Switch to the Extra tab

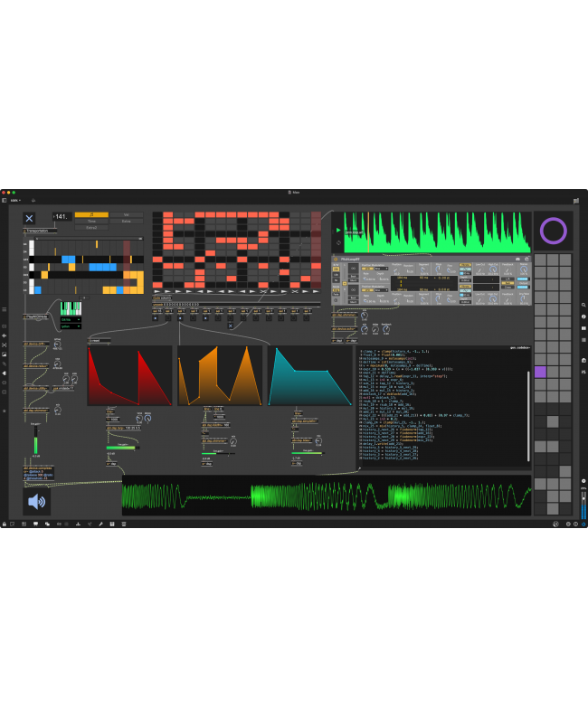click(126, 222)
